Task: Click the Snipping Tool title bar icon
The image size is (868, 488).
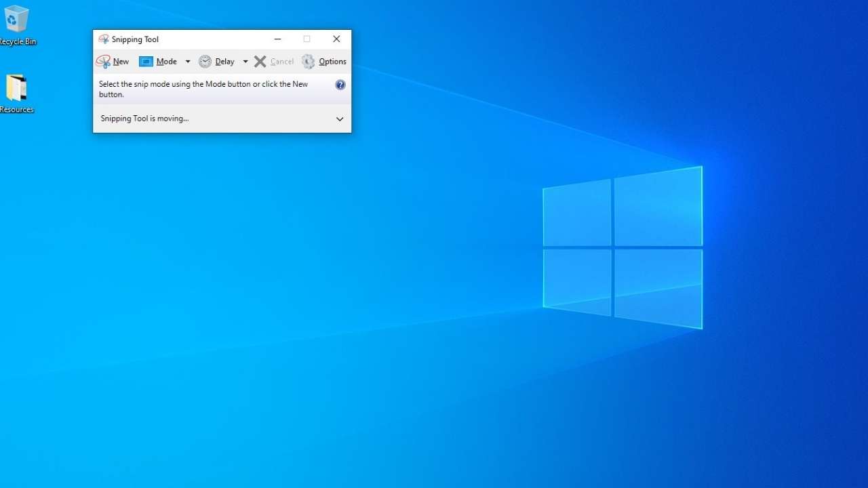Action: [104, 39]
